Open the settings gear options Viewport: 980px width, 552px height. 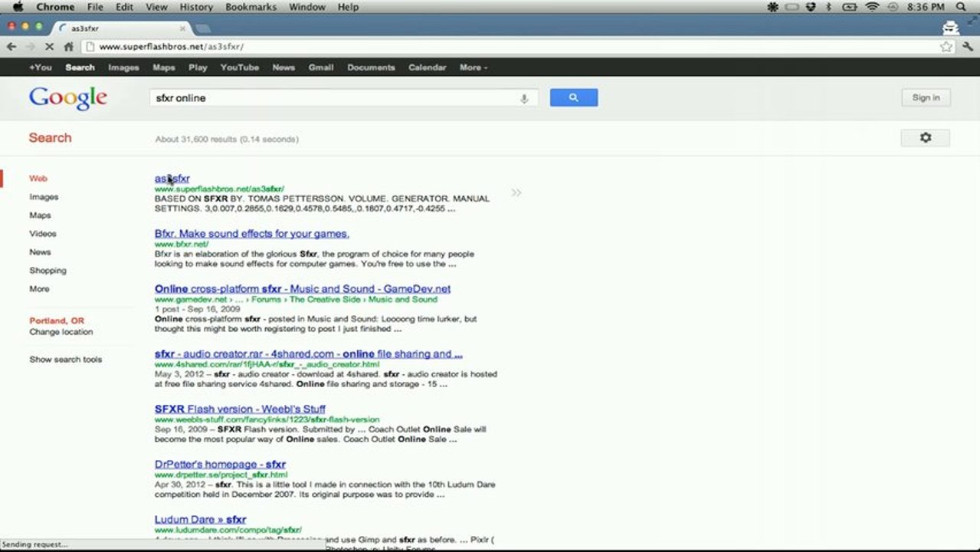coord(926,138)
